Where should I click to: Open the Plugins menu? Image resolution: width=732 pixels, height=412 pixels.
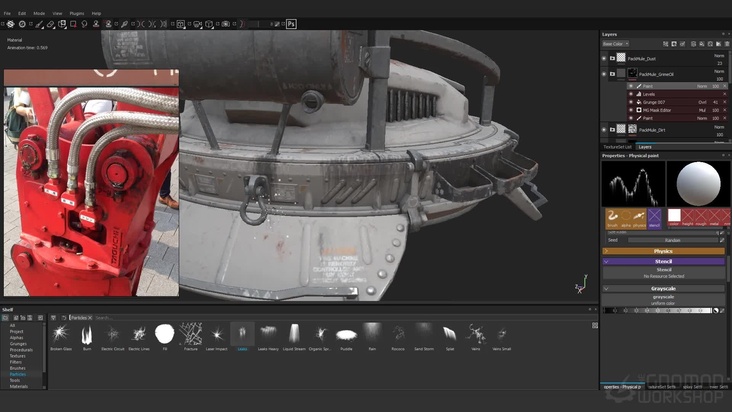(75, 13)
